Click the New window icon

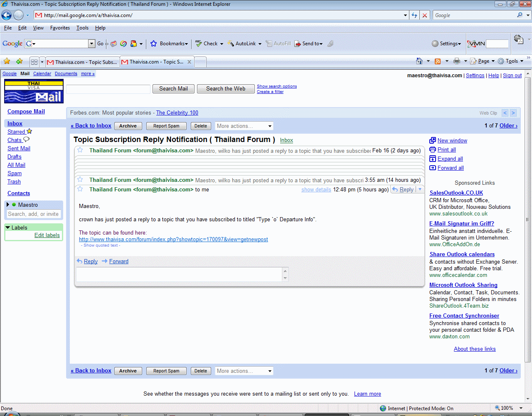click(x=433, y=140)
